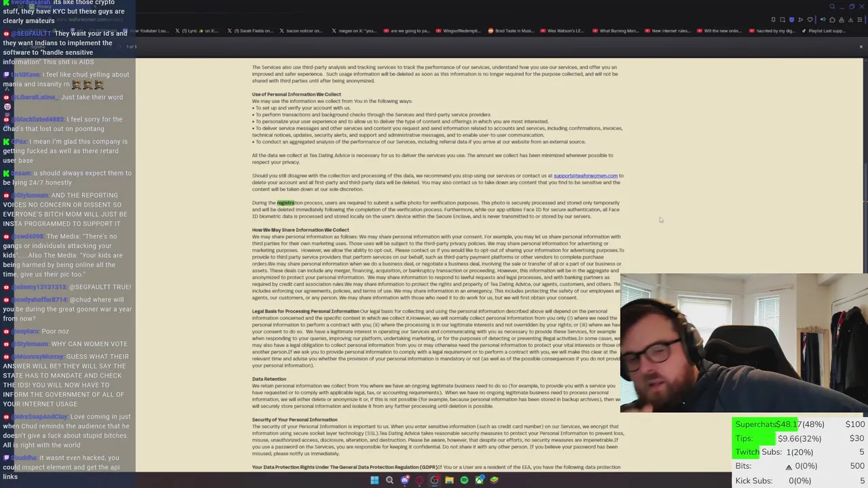
Task: Click the 'Legal Basis for Processing Personal Information' heading
Action: 305,311
